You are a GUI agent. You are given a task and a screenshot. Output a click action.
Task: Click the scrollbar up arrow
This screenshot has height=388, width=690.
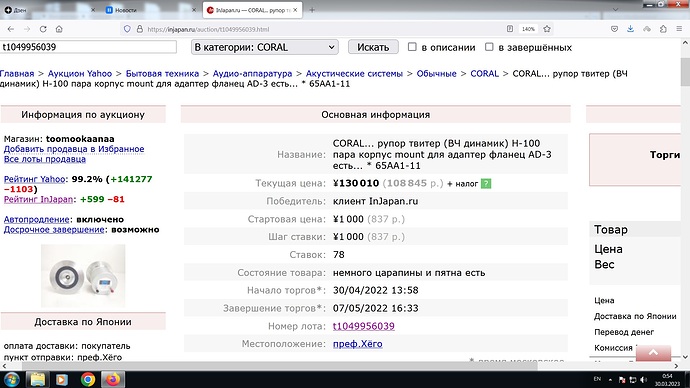pyautogui.click(x=685, y=43)
